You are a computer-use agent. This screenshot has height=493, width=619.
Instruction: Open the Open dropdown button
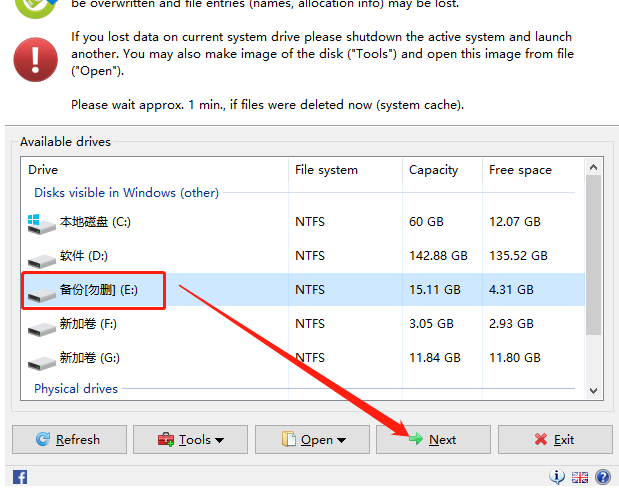coord(313,439)
